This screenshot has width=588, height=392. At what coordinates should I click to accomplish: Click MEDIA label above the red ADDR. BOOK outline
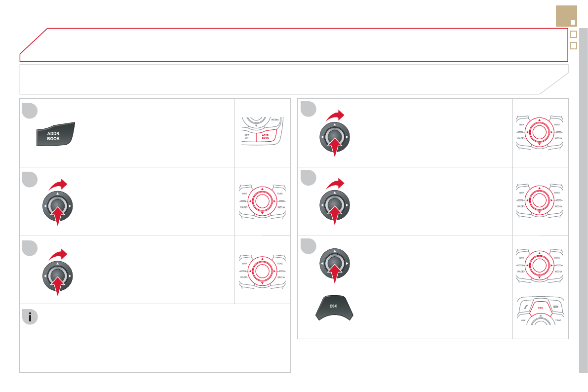(x=275, y=120)
